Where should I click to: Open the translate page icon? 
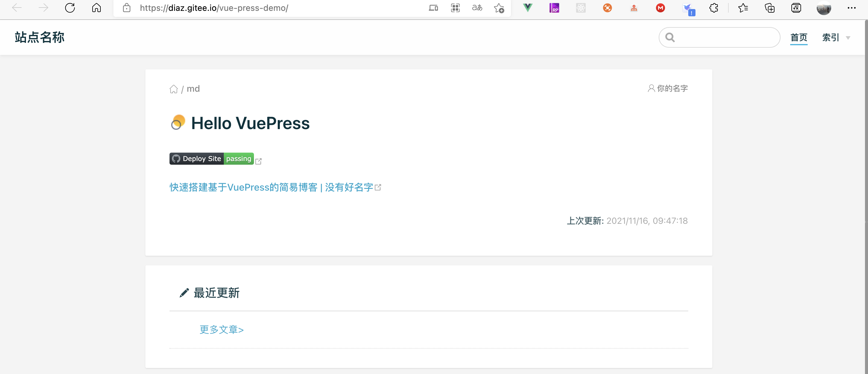[x=477, y=8]
